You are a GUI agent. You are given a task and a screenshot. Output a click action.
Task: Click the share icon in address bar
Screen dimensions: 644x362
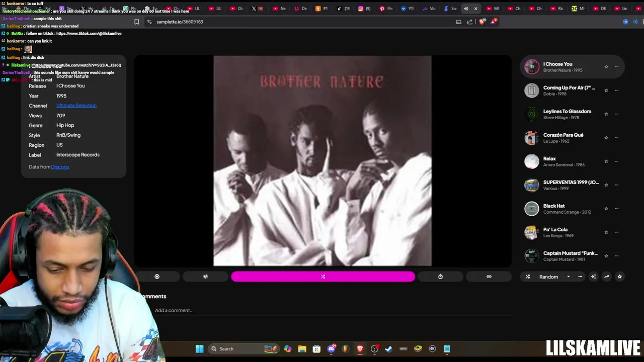[x=470, y=22]
